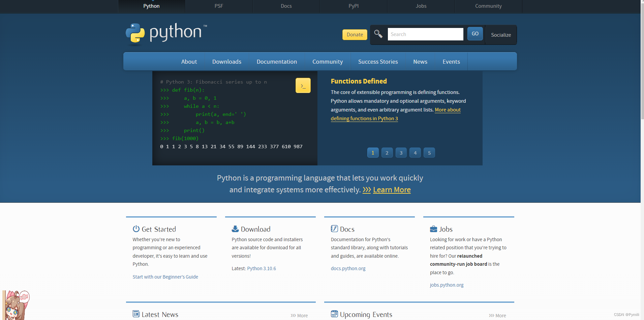Click the Python logo

[x=166, y=34]
